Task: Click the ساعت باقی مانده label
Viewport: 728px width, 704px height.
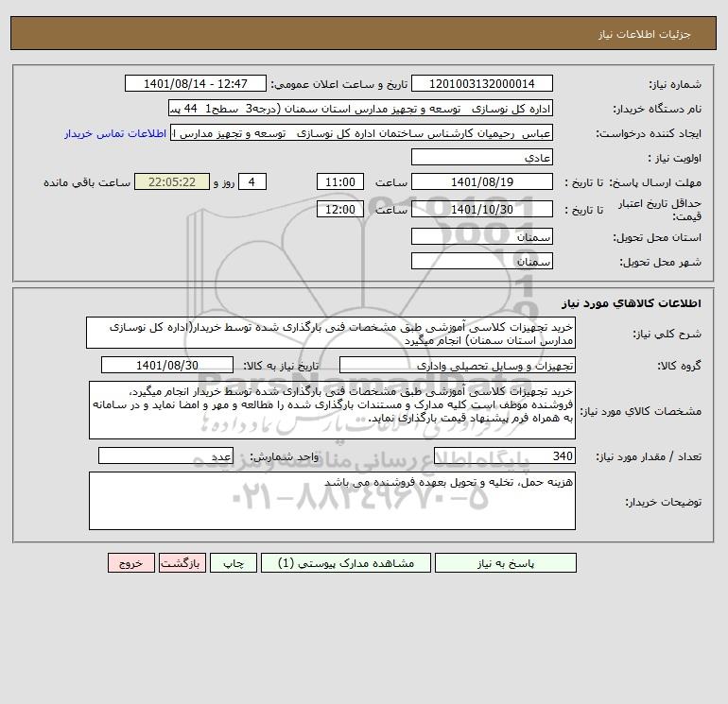Action: click(x=87, y=182)
